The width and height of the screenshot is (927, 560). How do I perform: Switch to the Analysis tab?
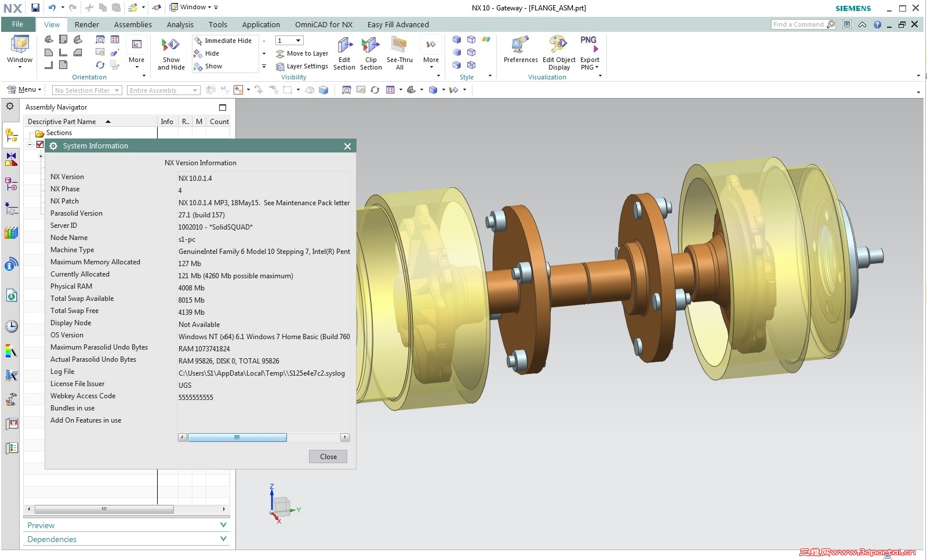[x=180, y=24]
